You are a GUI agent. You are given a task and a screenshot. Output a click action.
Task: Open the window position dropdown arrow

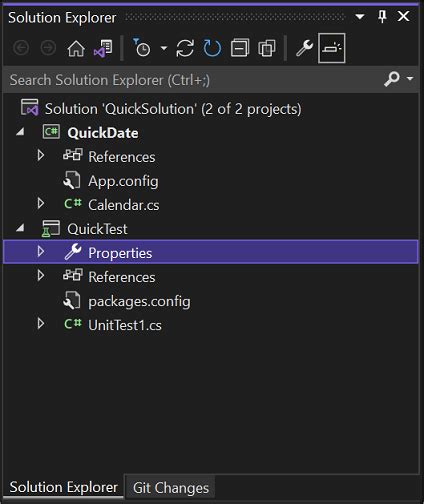360,16
